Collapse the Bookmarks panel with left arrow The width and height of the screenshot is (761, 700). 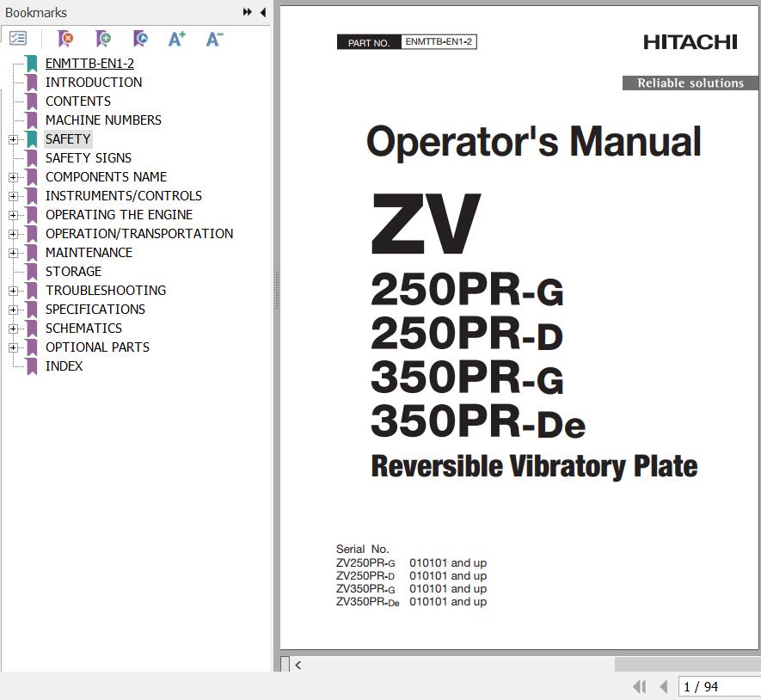262,12
